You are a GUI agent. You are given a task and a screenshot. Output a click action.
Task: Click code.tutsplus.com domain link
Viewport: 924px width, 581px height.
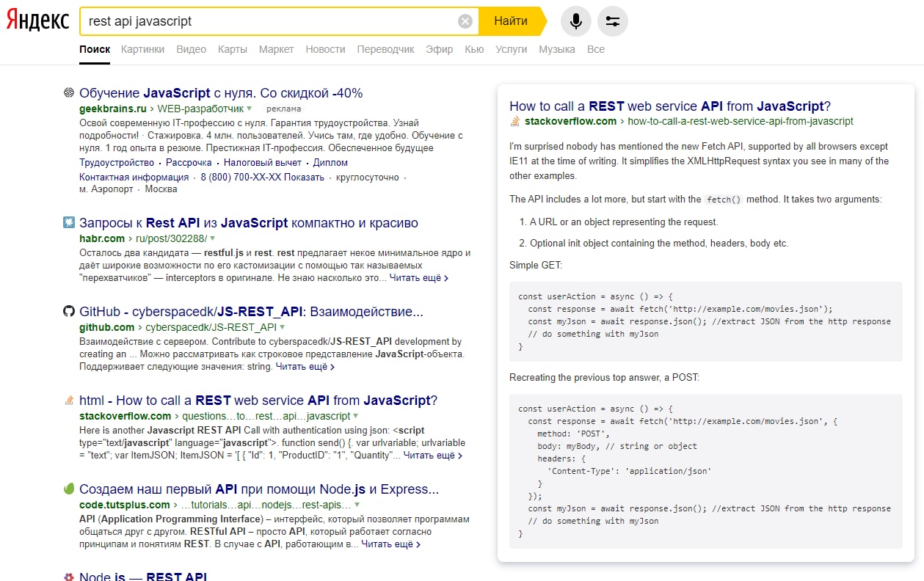(125, 505)
